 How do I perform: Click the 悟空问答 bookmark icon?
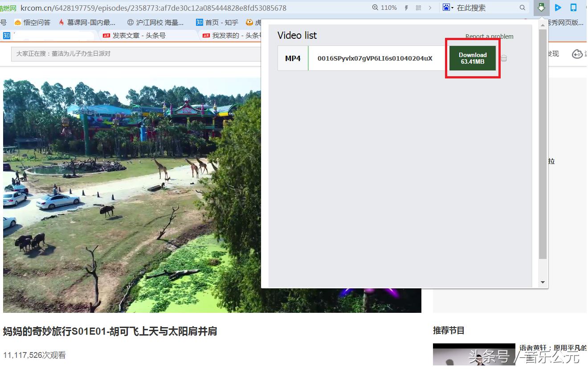pyautogui.click(x=18, y=23)
